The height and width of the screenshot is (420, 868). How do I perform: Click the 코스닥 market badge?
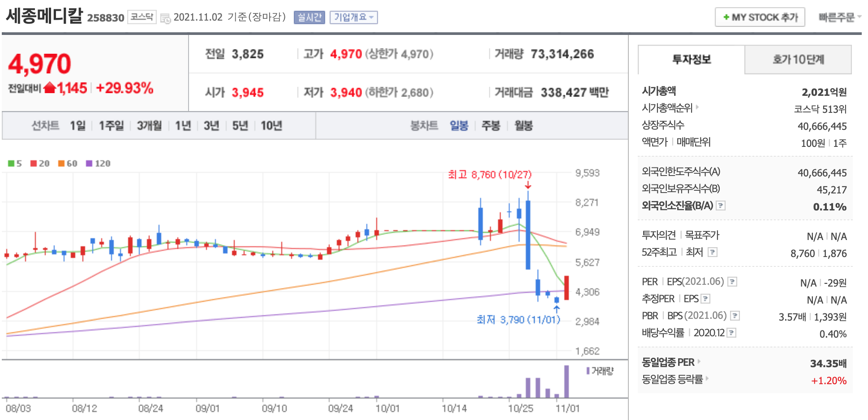point(142,17)
